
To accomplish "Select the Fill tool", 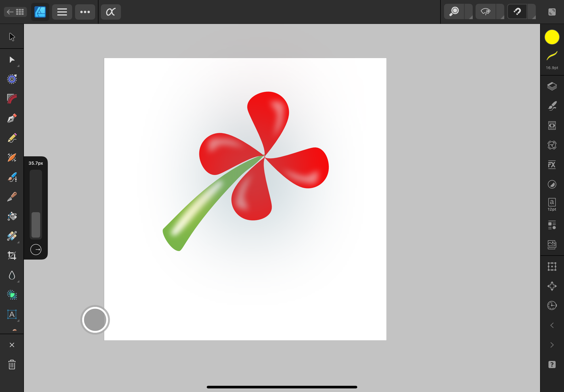I will pos(12,216).
